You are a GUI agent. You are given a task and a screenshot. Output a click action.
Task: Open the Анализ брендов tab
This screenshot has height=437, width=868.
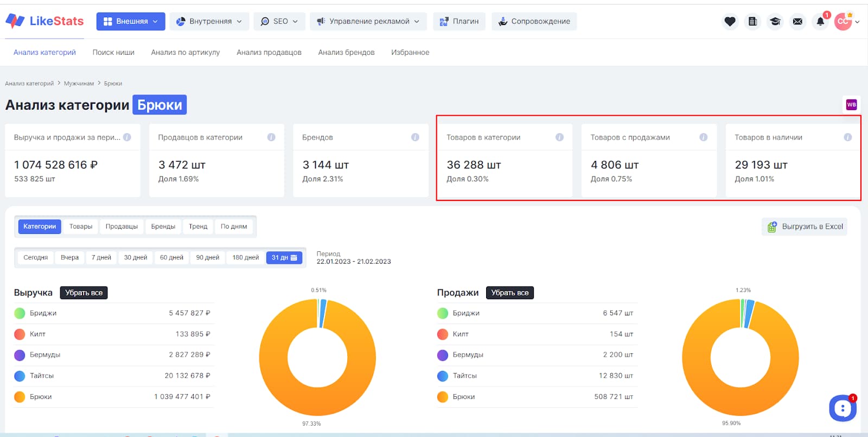(x=346, y=52)
